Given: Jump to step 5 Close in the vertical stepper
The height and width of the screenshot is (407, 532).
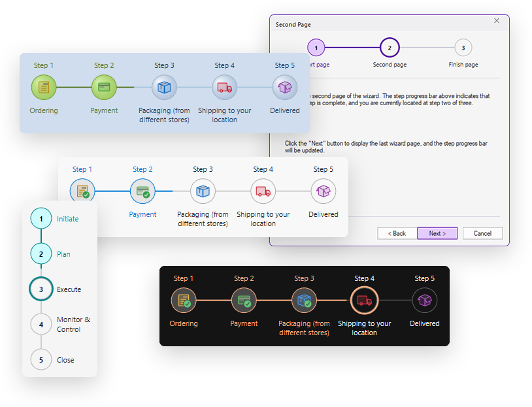Looking at the screenshot, I should coord(41,359).
